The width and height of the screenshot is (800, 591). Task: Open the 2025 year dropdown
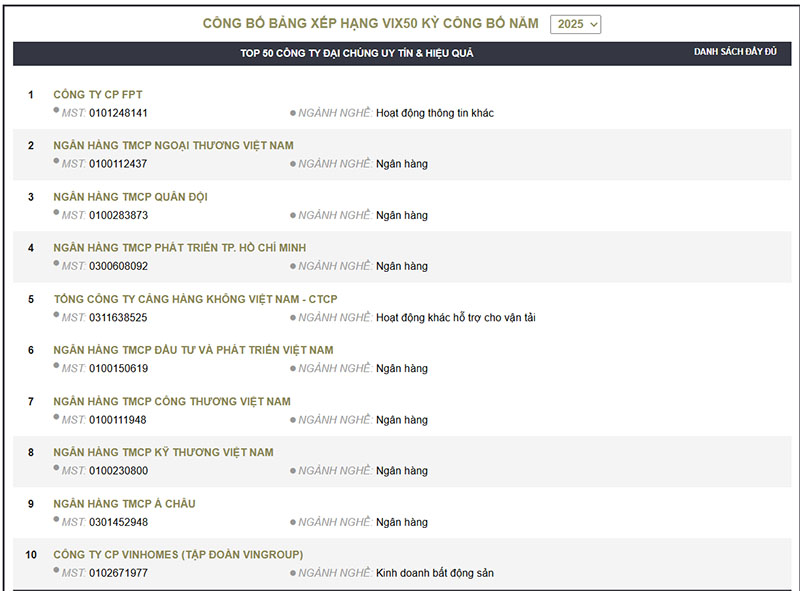[575, 24]
